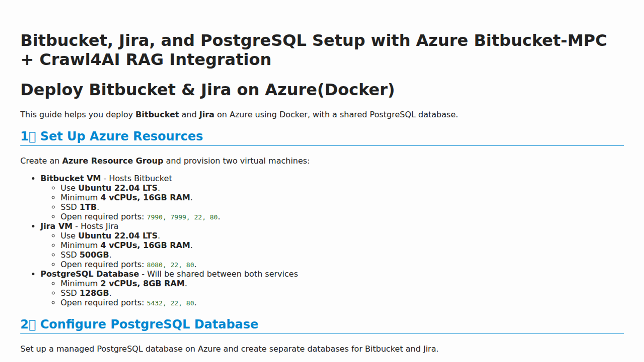Click the SSD 500GB list entry
The height and width of the screenshot is (362, 644).
point(86,255)
